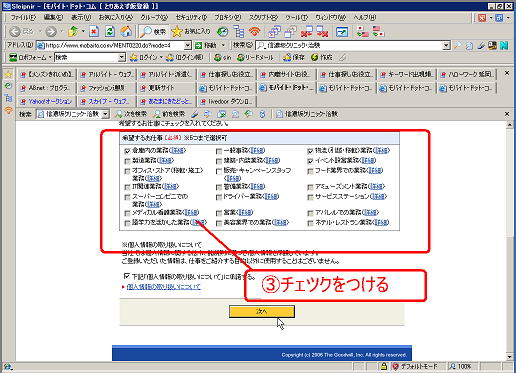Open the ファイル menu
The height and width of the screenshot is (373, 516).
23,17
